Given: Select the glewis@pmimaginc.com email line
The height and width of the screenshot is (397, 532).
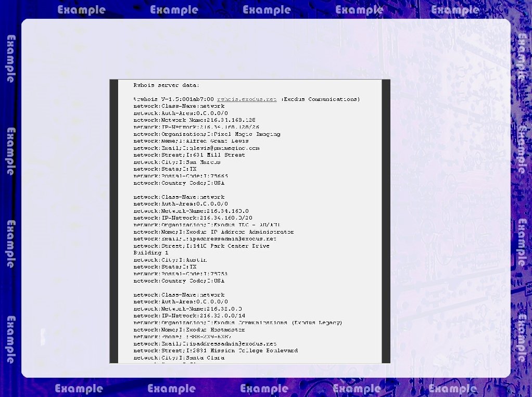Looking at the screenshot, I should point(196,148).
